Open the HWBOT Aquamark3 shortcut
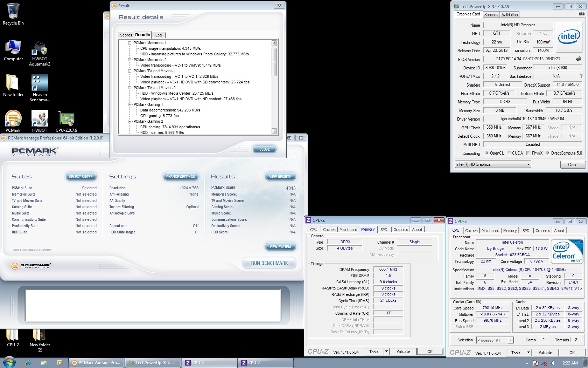Image resolution: width=588 pixels, height=368 pixels. (x=40, y=53)
